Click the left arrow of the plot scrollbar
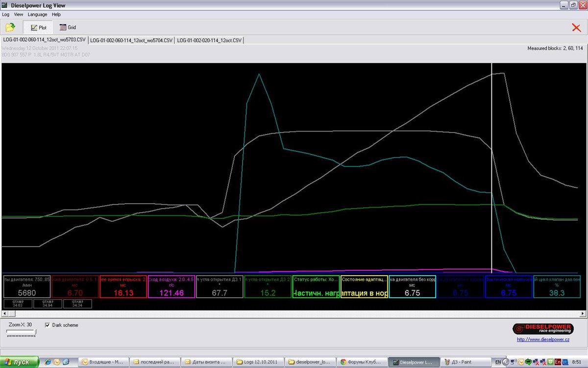Screen dimensions: 588x368 tap(5, 313)
